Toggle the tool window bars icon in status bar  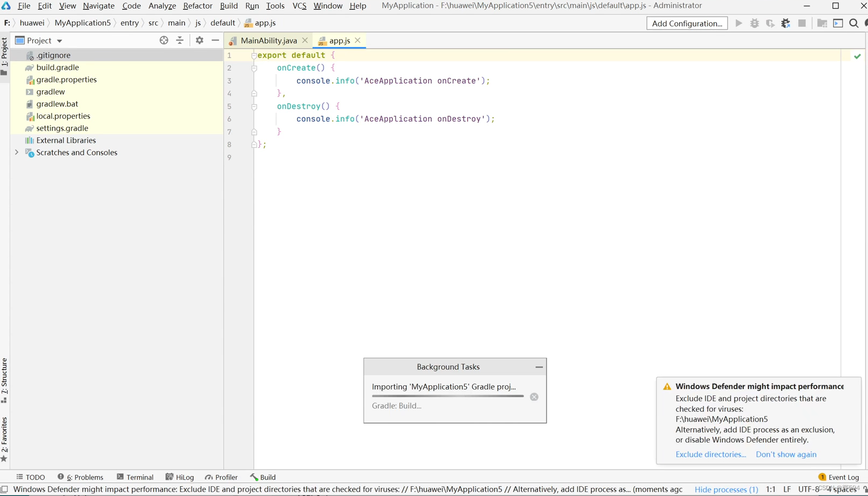(x=4, y=490)
